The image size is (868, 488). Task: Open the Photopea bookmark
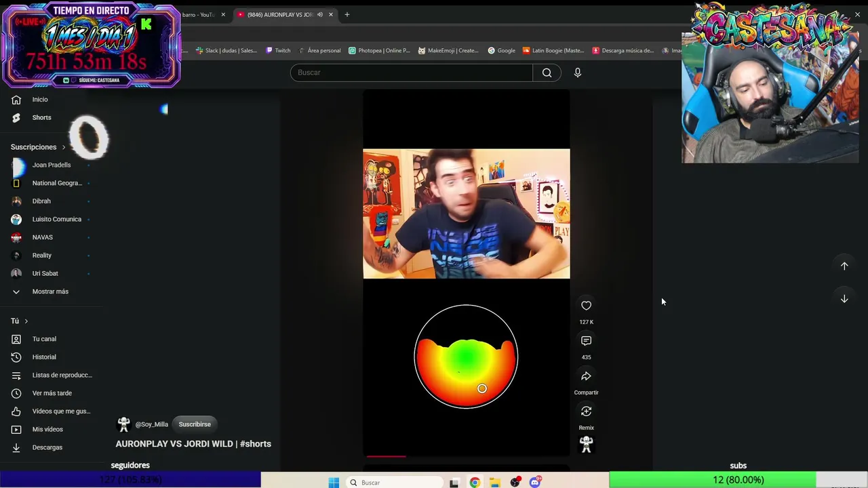(x=379, y=50)
